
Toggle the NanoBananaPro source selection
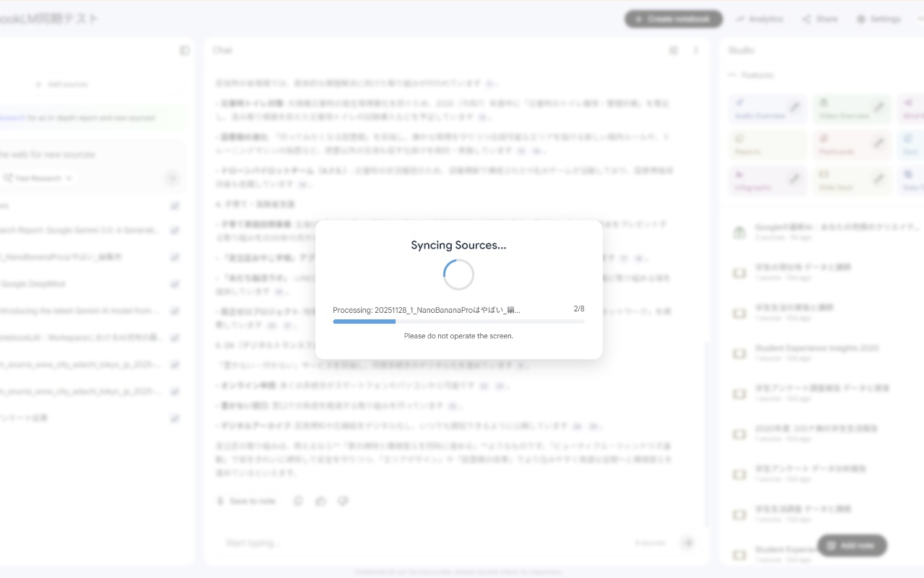point(174,256)
